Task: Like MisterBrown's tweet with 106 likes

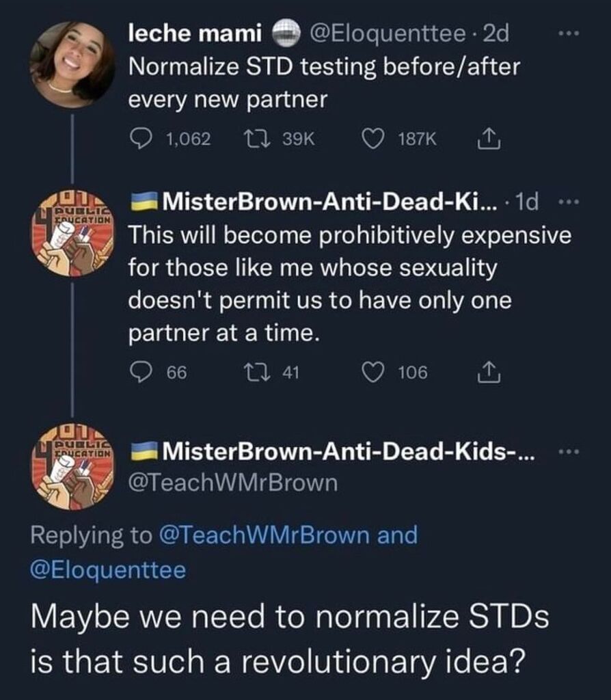Action: [x=374, y=372]
